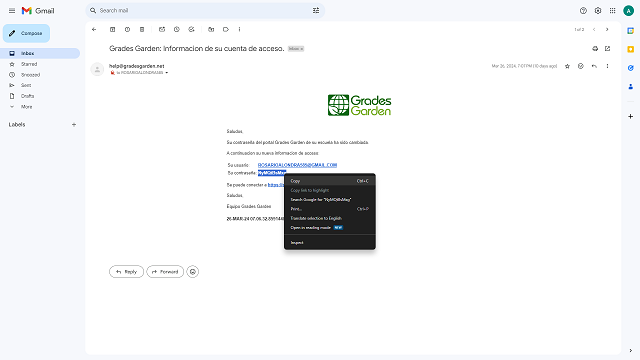Click the sender profile picture
The height and width of the screenshot is (360, 640).
point(97,69)
